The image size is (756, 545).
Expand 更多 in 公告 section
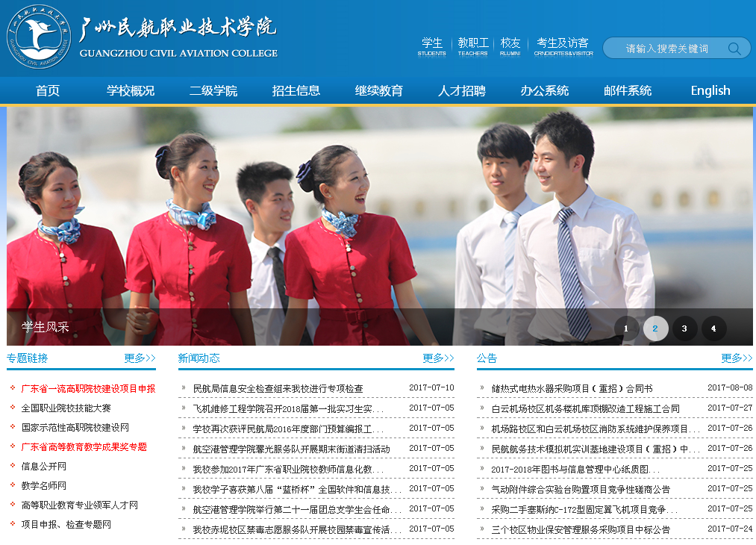pos(737,358)
